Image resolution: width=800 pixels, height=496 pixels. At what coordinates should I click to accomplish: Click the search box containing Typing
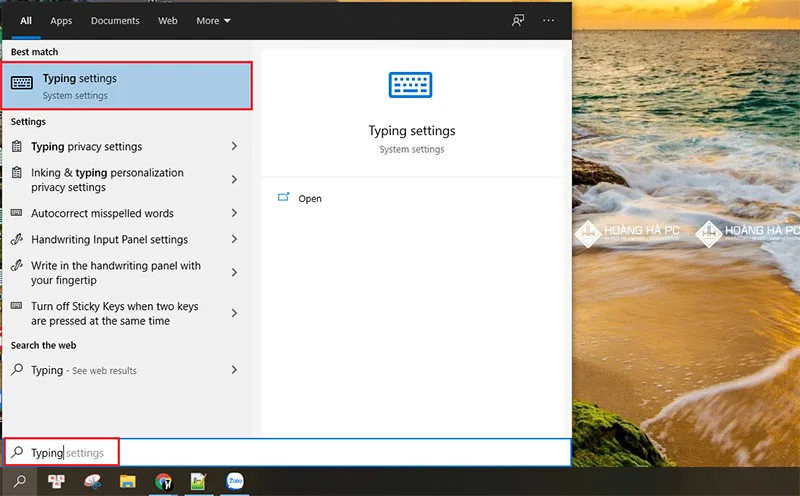[x=287, y=452]
